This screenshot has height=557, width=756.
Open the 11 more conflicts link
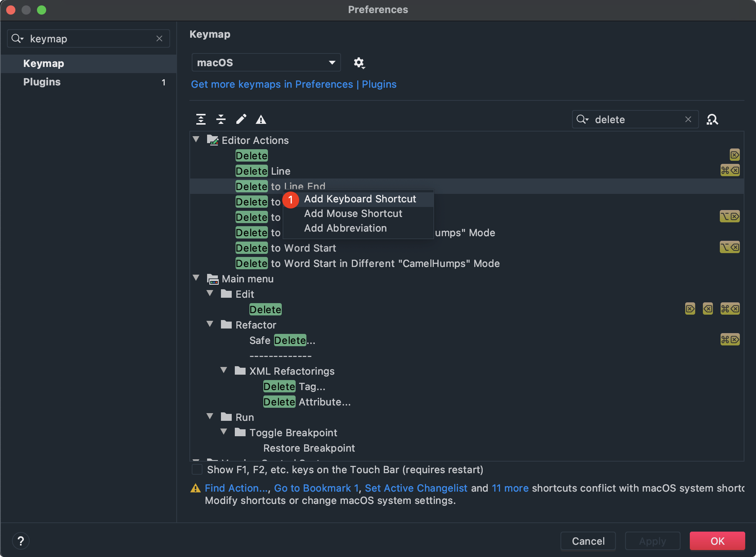click(510, 488)
